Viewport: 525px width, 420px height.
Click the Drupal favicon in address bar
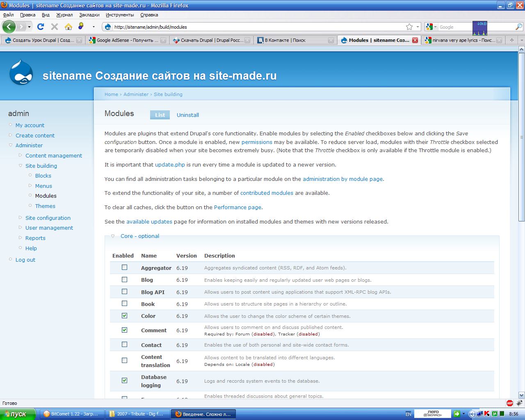pos(108,27)
